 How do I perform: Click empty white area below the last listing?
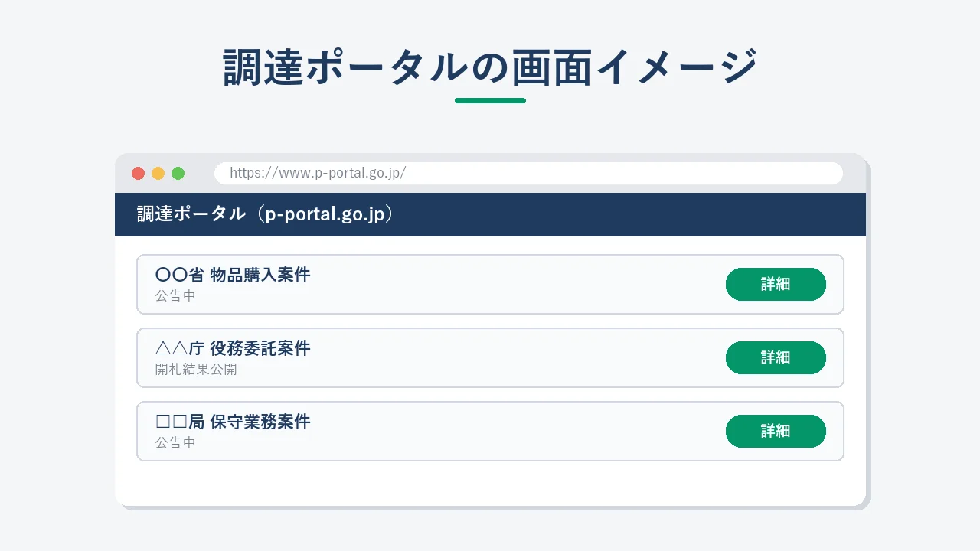pyautogui.click(x=490, y=484)
